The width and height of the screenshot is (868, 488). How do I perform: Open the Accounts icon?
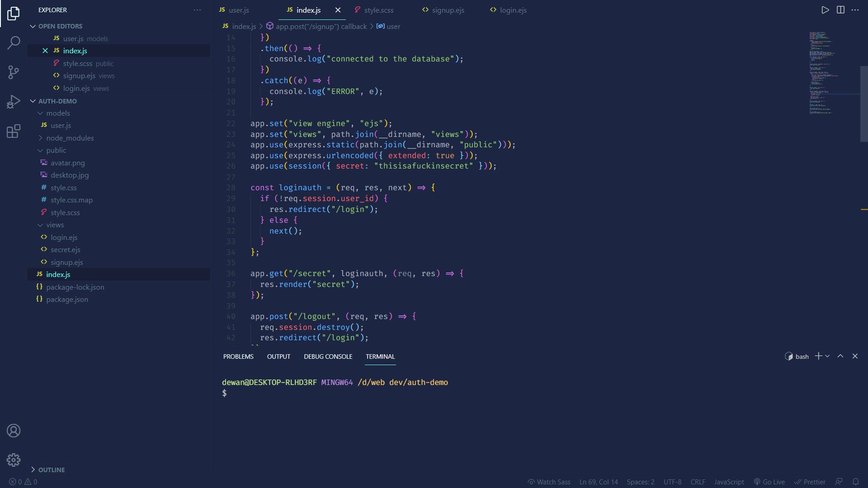point(14,431)
